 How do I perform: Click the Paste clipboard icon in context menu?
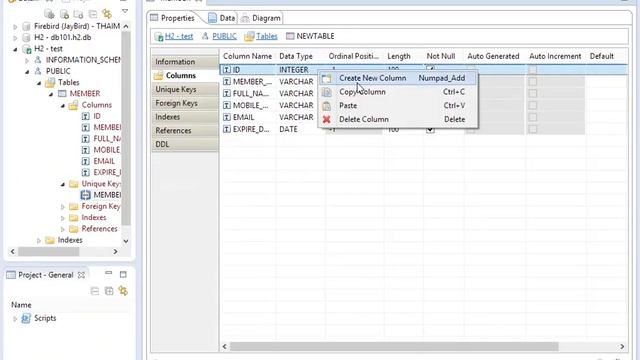pos(327,106)
